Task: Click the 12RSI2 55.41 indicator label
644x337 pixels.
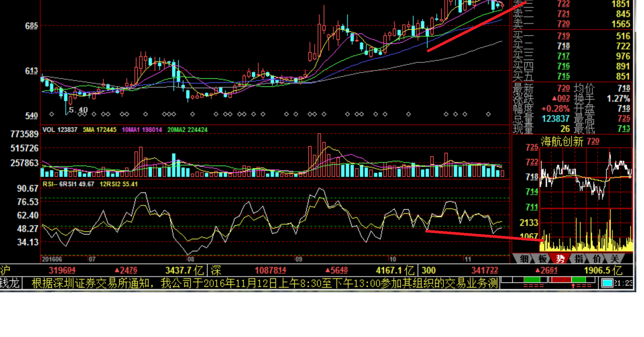Action: pyautogui.click(x=119, y=184)
